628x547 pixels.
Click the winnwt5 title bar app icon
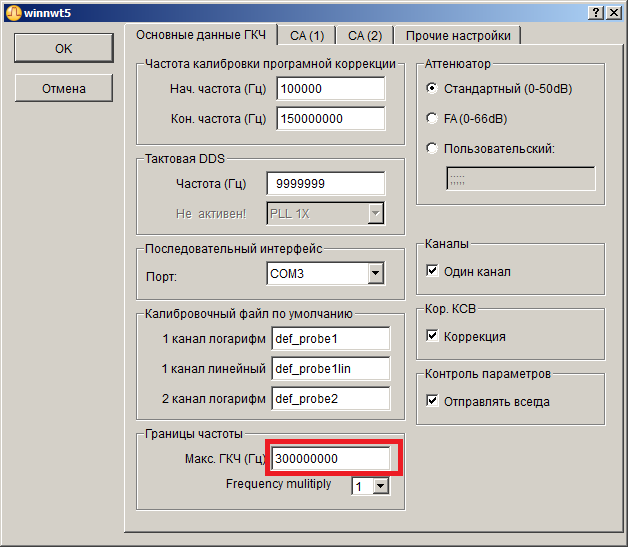click(13, 11)
